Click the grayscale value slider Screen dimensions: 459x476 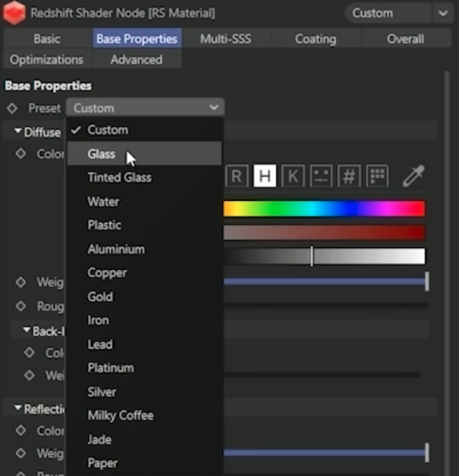coord(324,256)
